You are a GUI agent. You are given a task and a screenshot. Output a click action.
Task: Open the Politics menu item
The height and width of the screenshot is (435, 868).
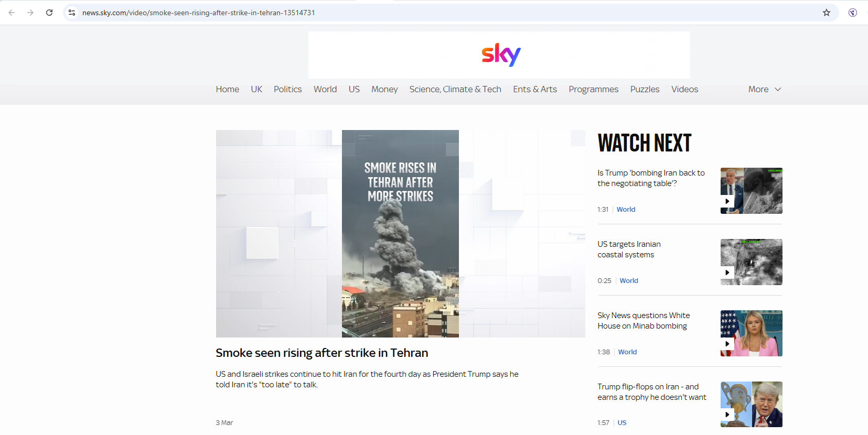(287, 89)
